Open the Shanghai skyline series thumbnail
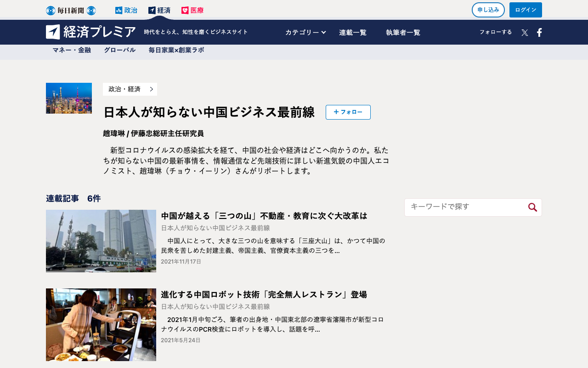Screen dimensions: 588x368 coord(69,98)
